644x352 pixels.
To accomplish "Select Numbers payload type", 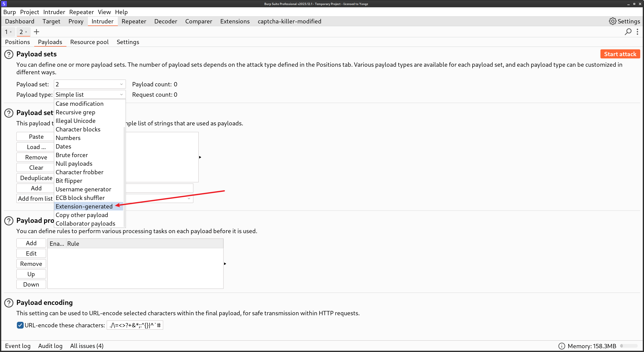I will [89, 138].
